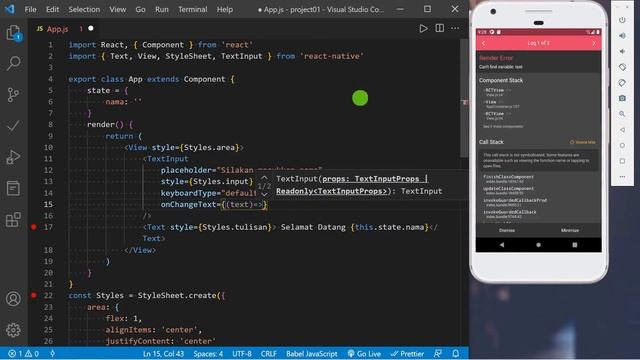
Task: Click the feedback icon in status bar
Action: click(438, 353)
